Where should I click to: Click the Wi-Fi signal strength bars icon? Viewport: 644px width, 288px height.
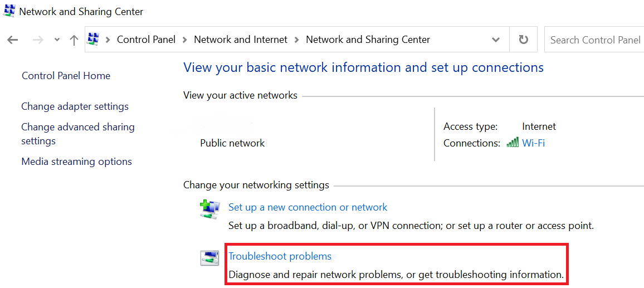pos(513,143)
